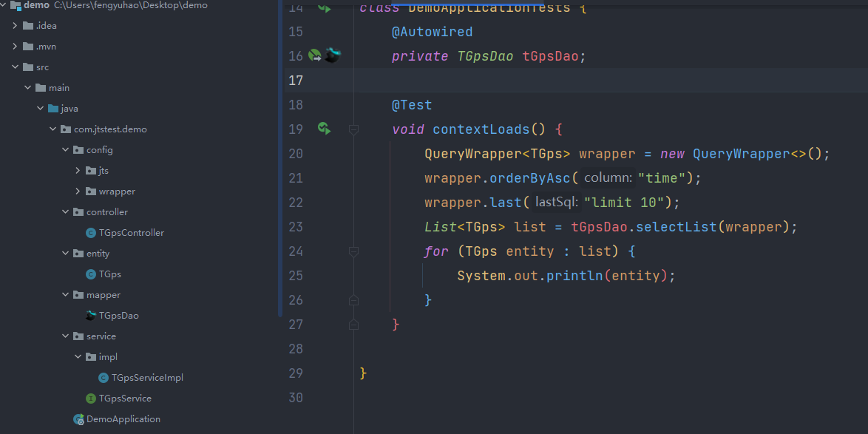
Task: Collapse the src folder in project tree
Action: click(16, 67)
